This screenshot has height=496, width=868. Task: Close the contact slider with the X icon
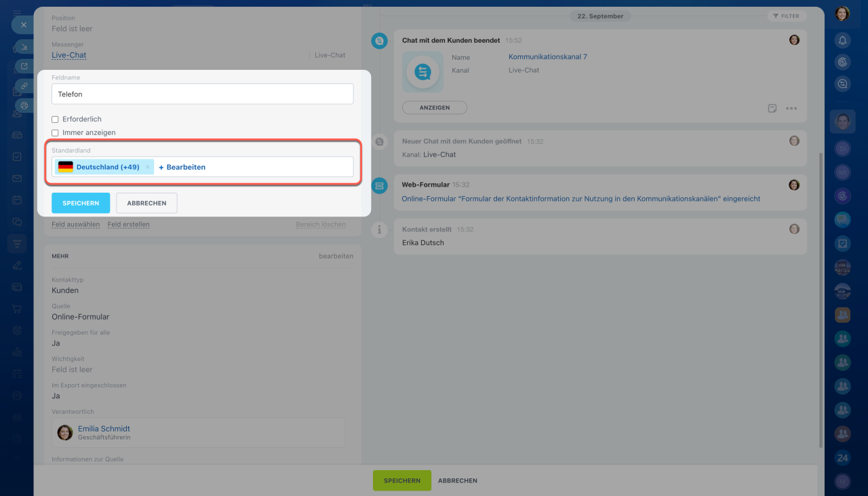point(23,25)
